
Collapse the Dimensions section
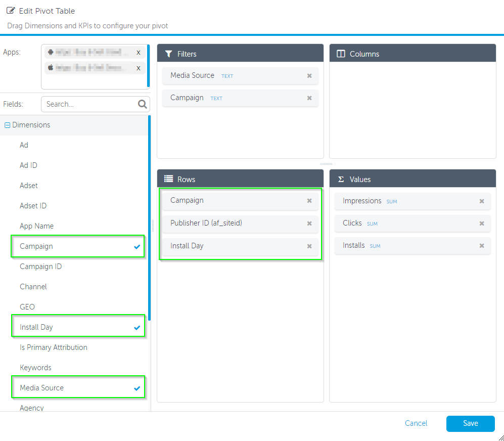[7, 125]
